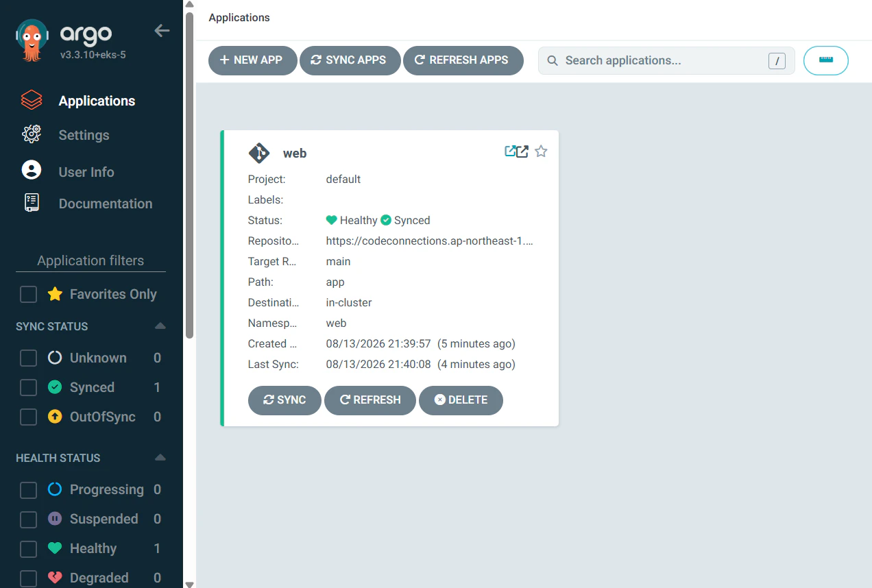Click the User Info avatar icon
872x588 pixels.
[x=32, y=170]
